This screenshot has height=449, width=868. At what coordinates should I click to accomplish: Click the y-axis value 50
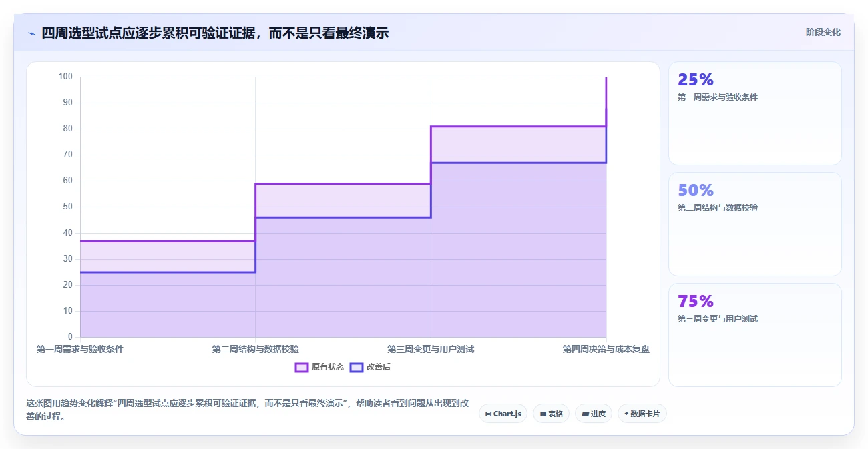(68, 207)
